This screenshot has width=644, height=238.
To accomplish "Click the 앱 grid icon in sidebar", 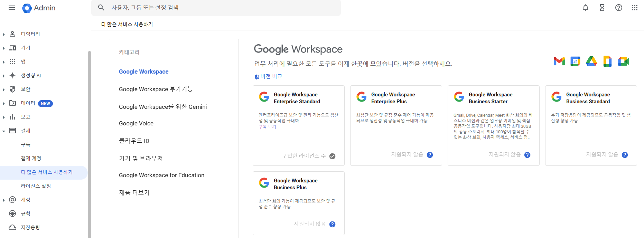I will [x=12, y=61].
